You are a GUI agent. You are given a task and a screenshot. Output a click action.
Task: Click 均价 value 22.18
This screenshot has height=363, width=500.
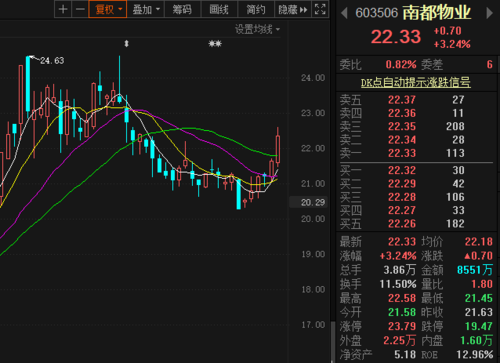(479, 242)
